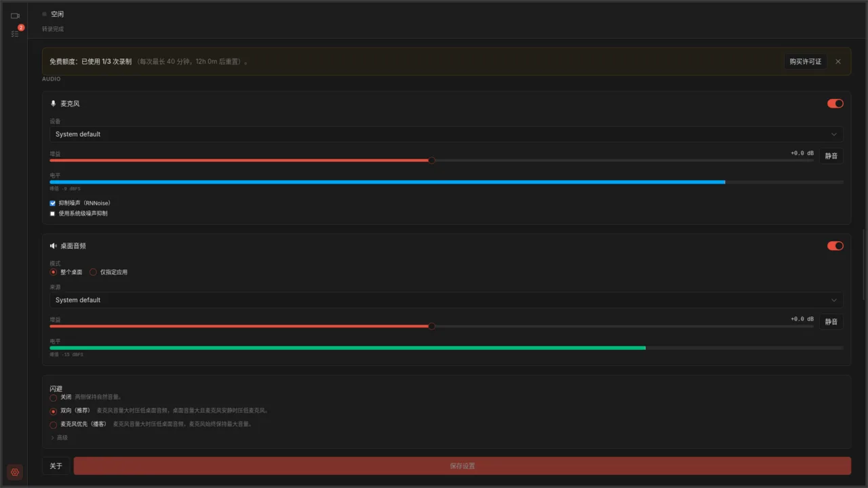Turn off the 桌面音频 toggle switch

[835, 246]
